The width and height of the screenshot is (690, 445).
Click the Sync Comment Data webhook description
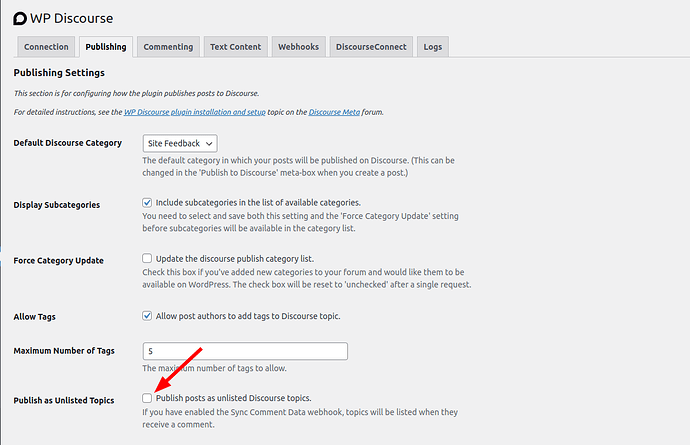[300, 418]
